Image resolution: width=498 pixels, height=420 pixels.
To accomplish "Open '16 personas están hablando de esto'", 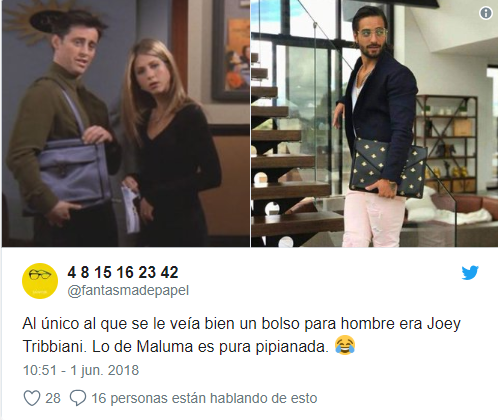I will 204,398.
